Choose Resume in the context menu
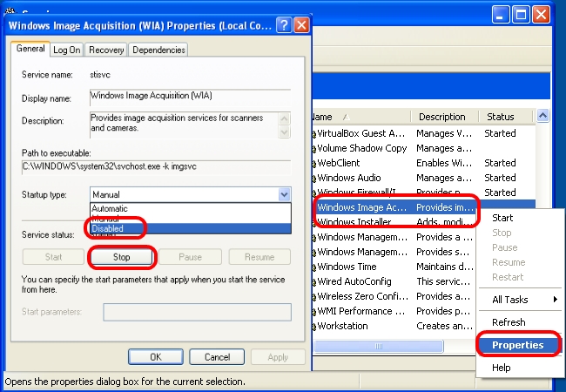 pyautogui.click(x=520, y=262)
